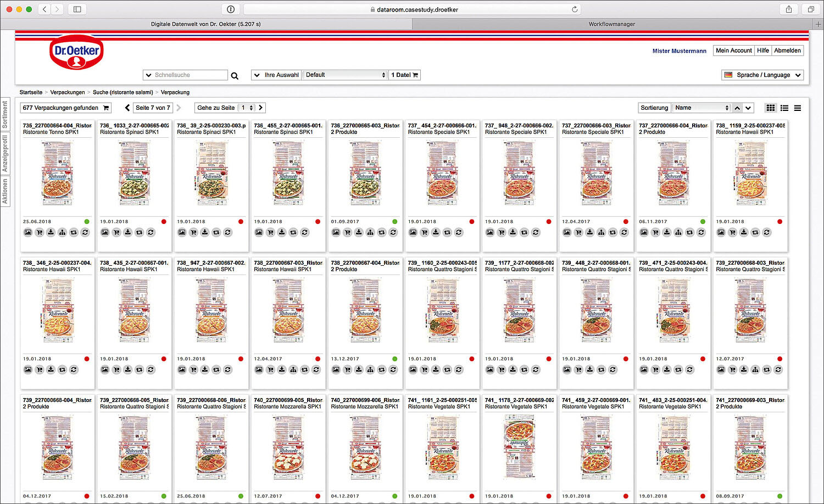Click into the Schnellsuche search field
This screenshot has height=504, width=824.
[x=190, y=75]
